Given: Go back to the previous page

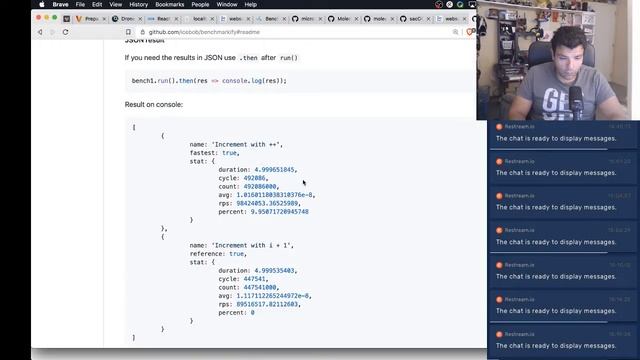Looking at the screenshot, I should point(40,32).
